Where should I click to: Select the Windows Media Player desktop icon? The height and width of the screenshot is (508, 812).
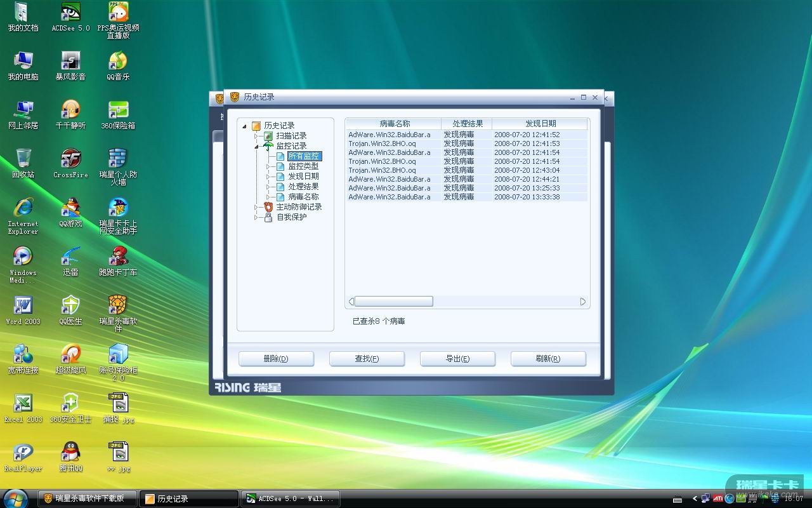[23, 265]
